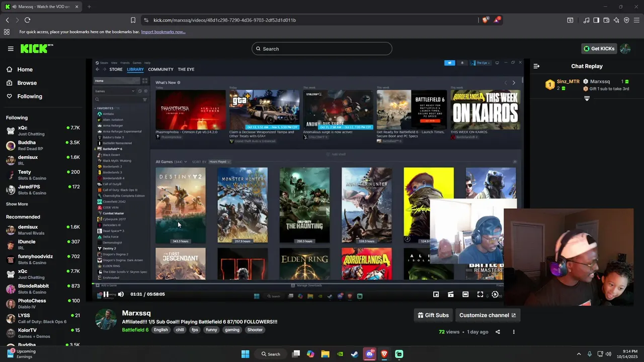This screenshot has width=644, height=362.
Task: Click Import bookmarks now link
Action: tap(163, 32)
